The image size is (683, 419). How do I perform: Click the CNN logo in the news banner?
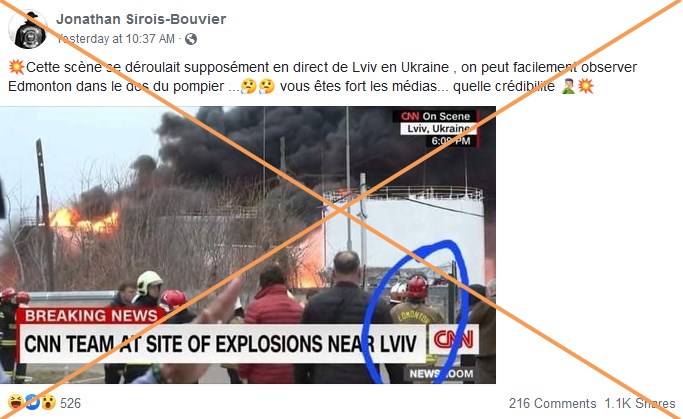[453, 339]
